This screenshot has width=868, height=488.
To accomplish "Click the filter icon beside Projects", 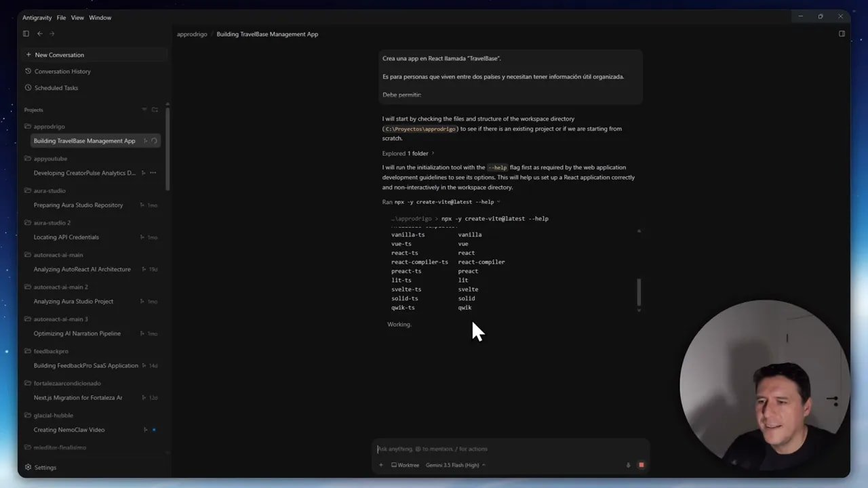I will pos(144,110).
